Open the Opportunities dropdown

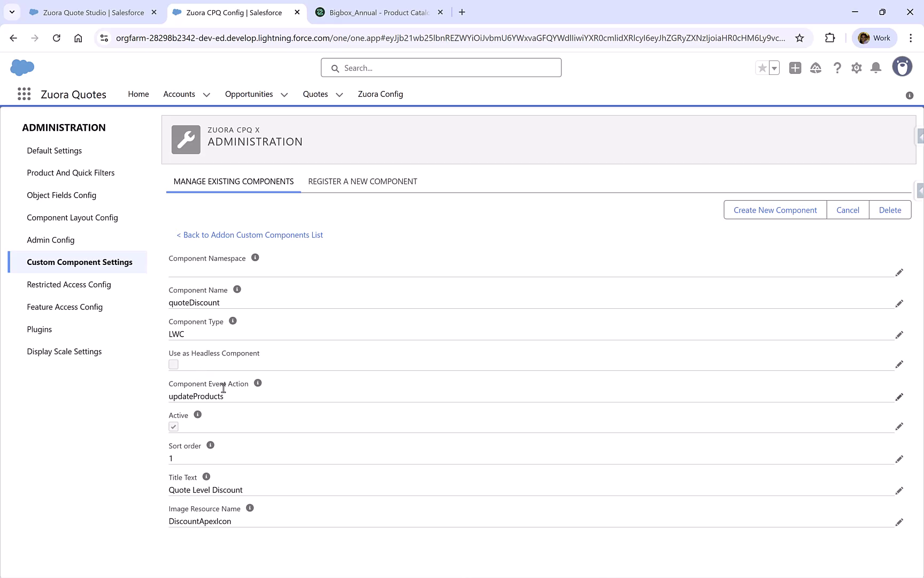[x=284, y=94]
